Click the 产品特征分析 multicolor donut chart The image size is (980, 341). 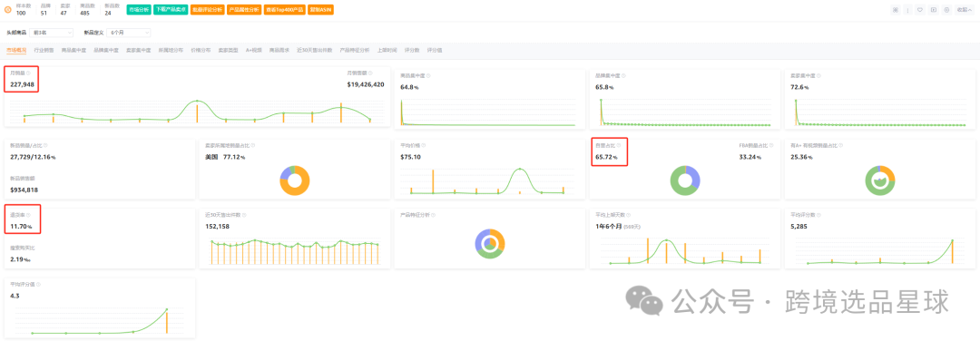click(x=489, y=244)
